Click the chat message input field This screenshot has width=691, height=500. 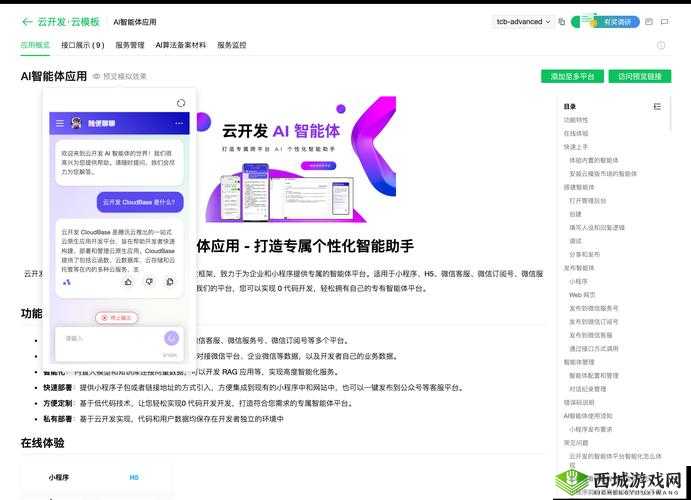[x=119, y=344]
